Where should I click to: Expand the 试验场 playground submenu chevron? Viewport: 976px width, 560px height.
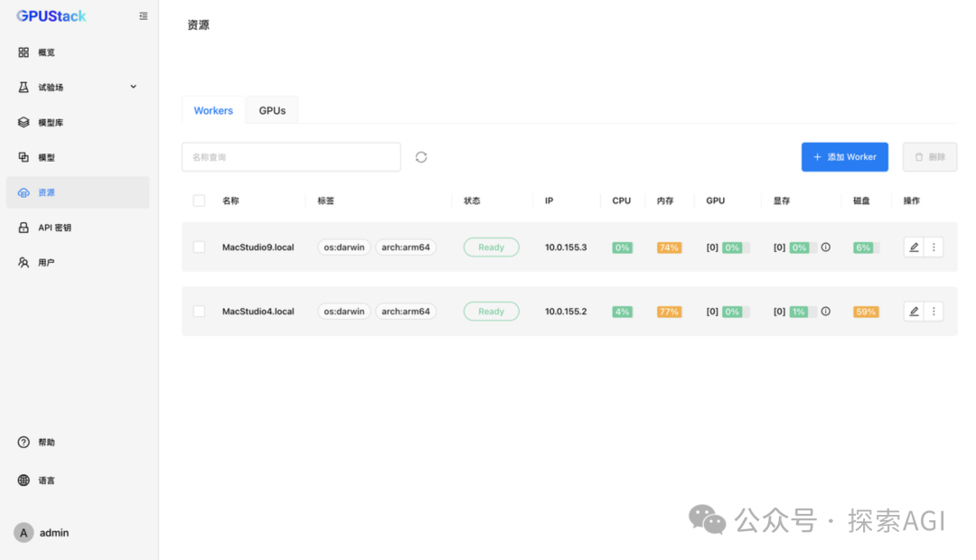pos(133,87)
